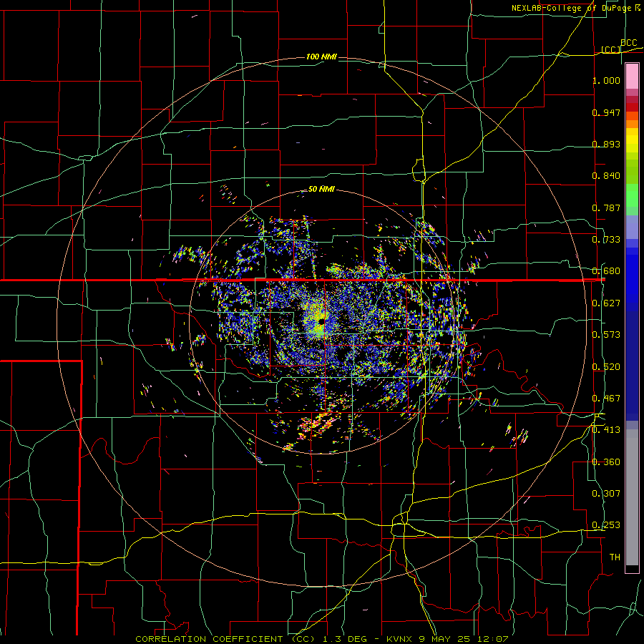This screenshot has width=644, height=644.
Task: Click the 0.253 color scale value
Action: point(606,525)
